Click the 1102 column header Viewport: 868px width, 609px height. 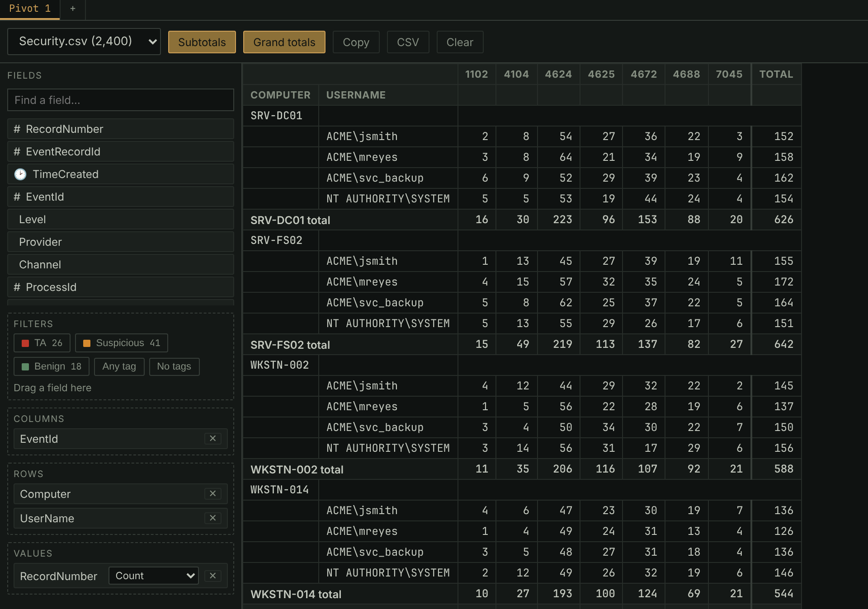pos(476,74)
